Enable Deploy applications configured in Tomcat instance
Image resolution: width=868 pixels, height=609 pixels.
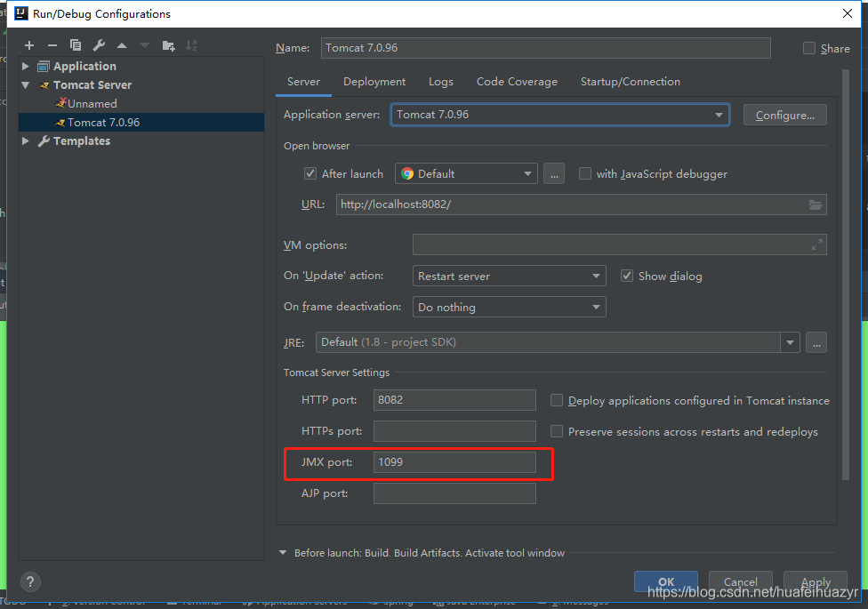[x=557, y=400]
